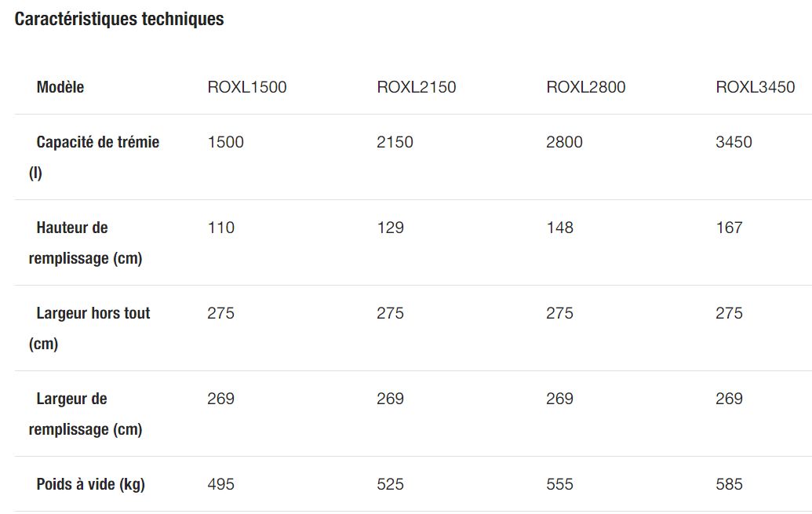Click the ROXL2800 model column header

click(x=586, y=87)
